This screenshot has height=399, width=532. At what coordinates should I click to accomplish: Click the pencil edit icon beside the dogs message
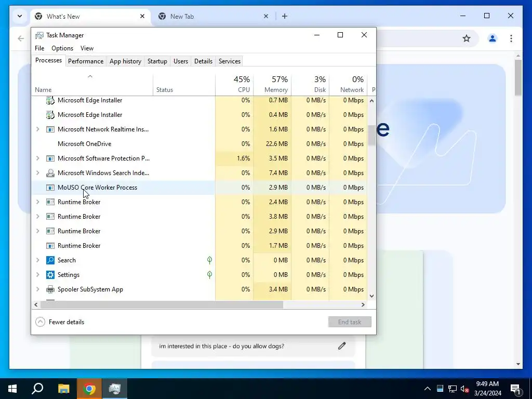(342, 346)
